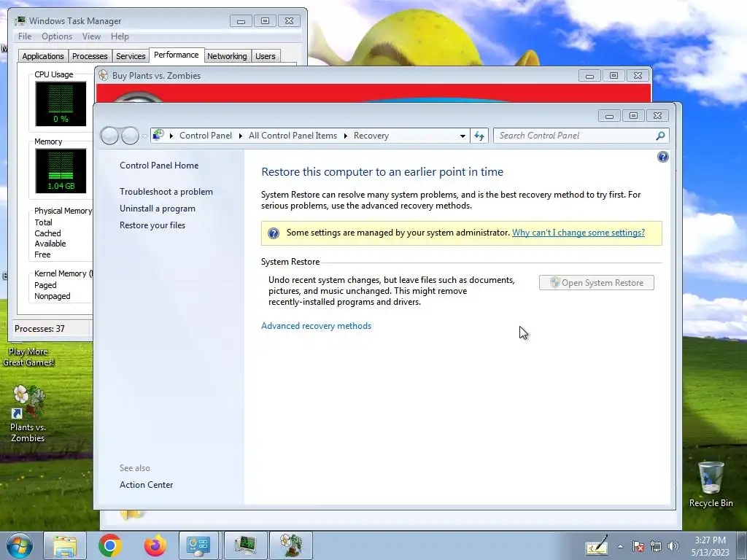Switch to Task Manager Processes tab
This screenshot has width=747, height=560.
90,56
